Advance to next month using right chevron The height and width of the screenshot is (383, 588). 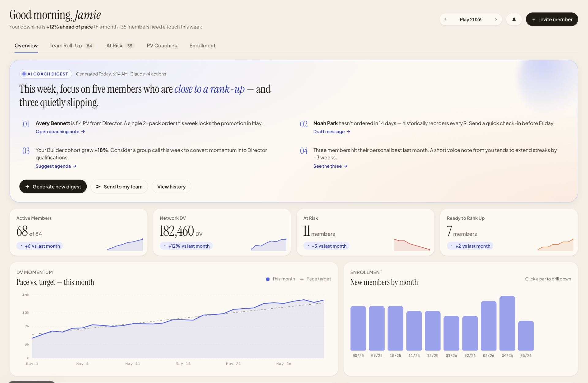496,19
